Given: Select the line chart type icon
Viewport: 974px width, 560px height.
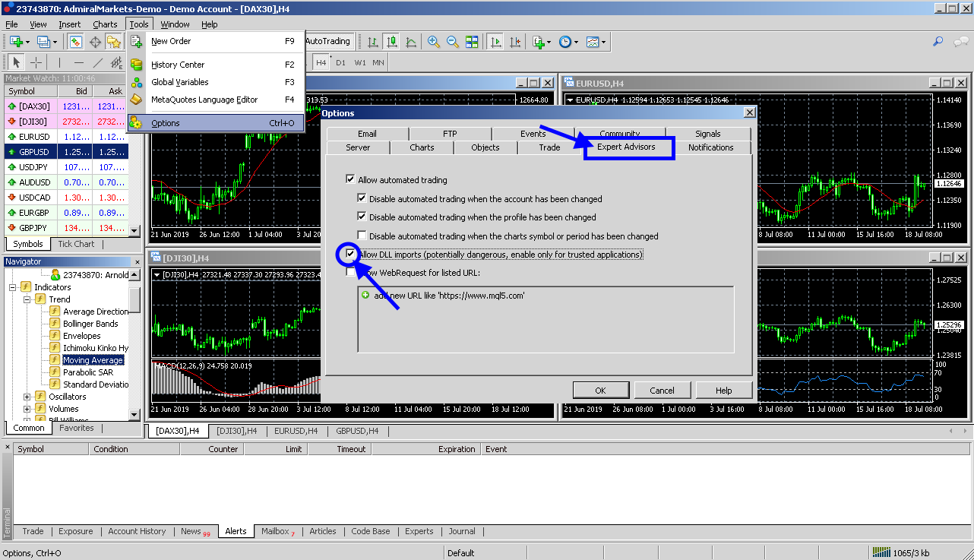Looking at the screenshot, I should [411, 42].
